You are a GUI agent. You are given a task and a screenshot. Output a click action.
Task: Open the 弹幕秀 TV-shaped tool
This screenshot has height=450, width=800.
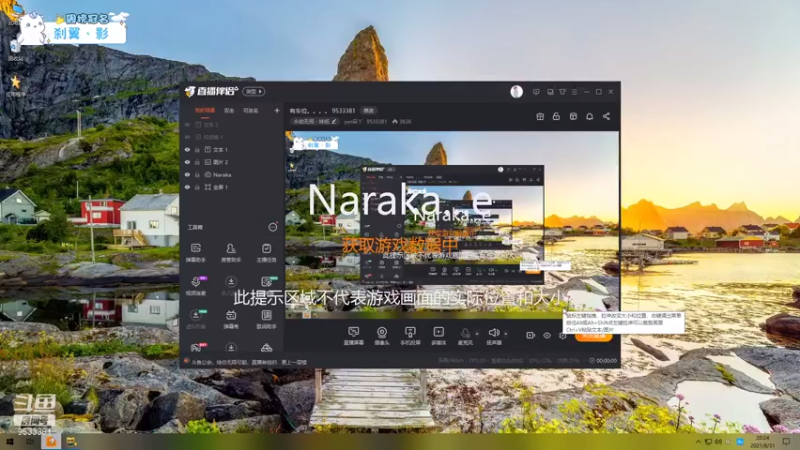pos(231,319)
